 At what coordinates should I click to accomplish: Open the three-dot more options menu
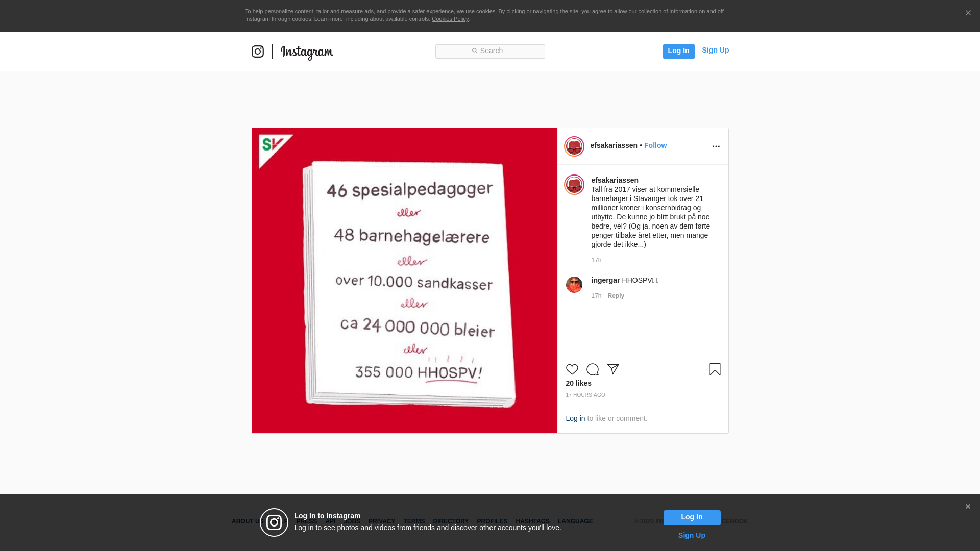716,146
